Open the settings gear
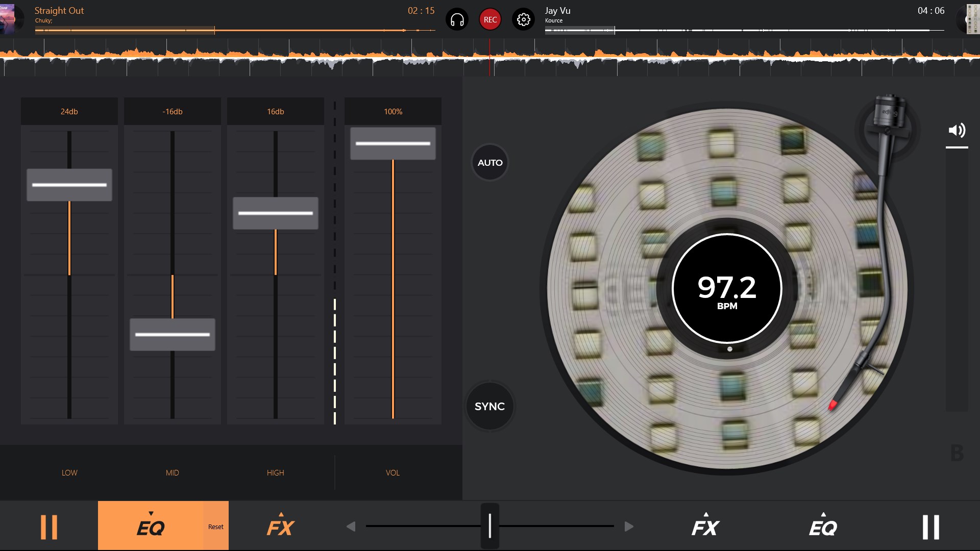The width and height of the screenshot is (980, 551). coord(523,19)
